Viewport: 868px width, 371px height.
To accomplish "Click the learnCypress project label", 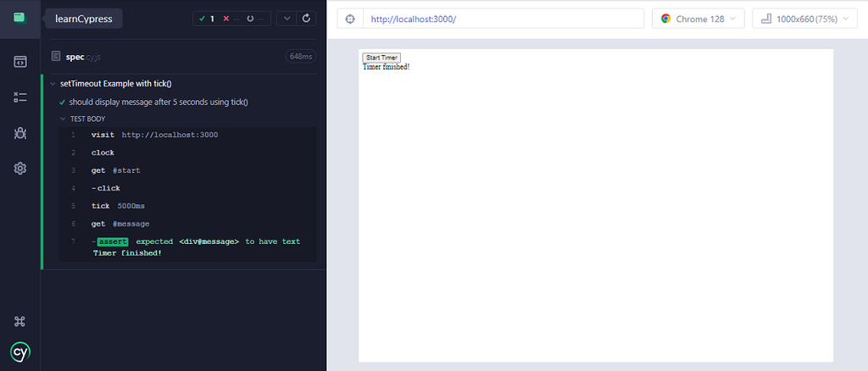I will pyautogui.click(x=84, y=19).
